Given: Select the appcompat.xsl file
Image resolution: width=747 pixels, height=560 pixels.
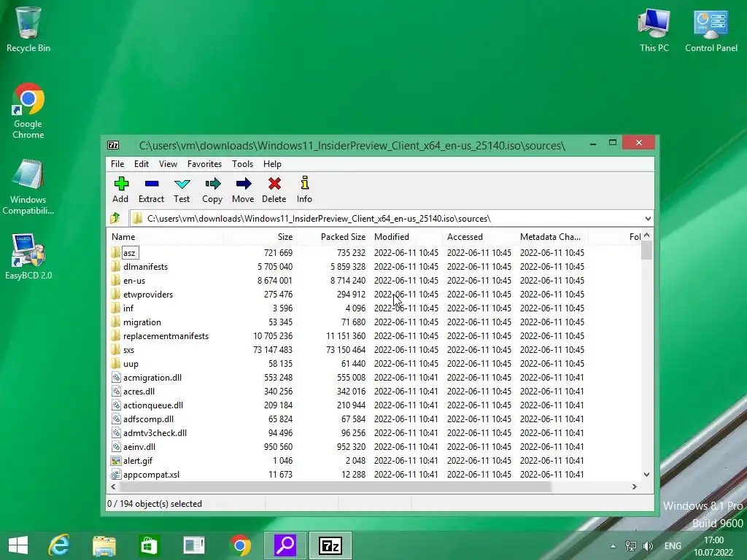Looking at the screenshot, I should (x=151, y=474).
